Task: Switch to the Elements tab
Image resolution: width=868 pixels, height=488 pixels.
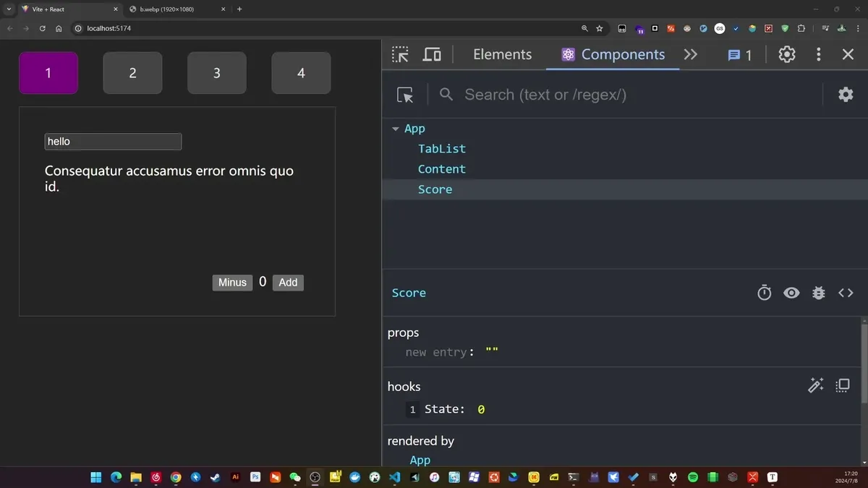Action: [x=502, y=54]
